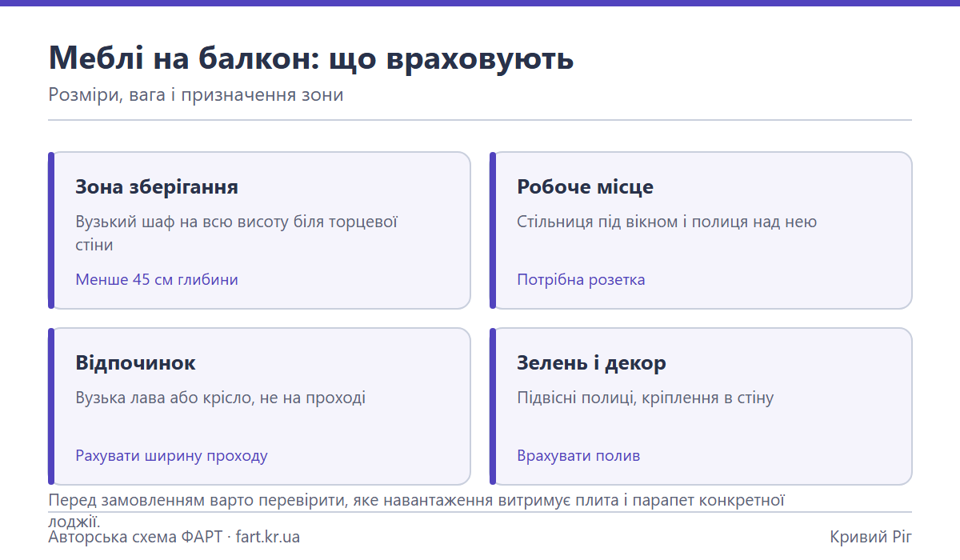Viewport: 960px width, 560px height.
Task: Select the note 'Менше 45 см глибини'
Action: (x=157, y=280)
